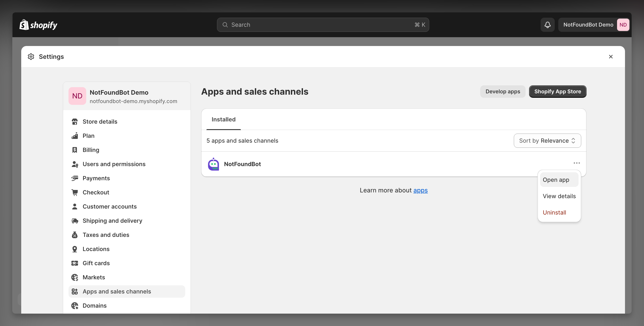Click the Shipping and delivery truck icon

point(74,221)
